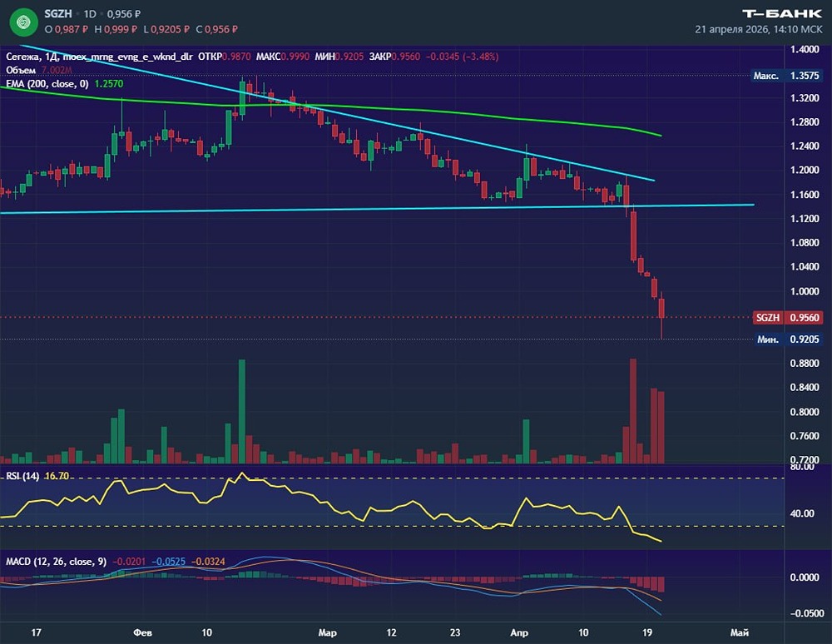The height and width of the screenshot is (644, 832).
Task: Click the high value H 0,999 ₽
Action: tap(116, 29)
